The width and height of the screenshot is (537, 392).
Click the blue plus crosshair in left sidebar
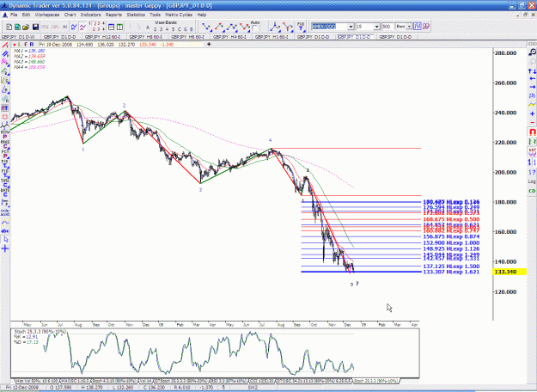(x=5, y=248)
